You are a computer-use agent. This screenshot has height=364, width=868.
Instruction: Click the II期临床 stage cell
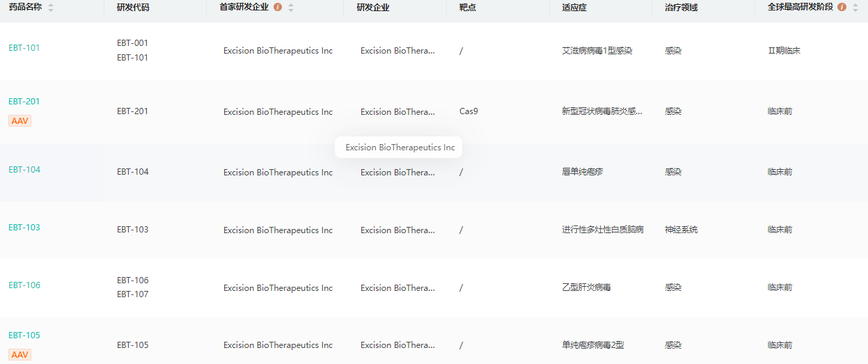784,51
